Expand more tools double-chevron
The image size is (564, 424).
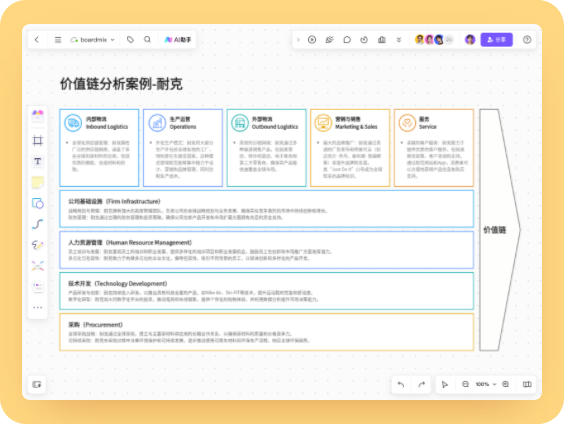click(x=399, y=40)
